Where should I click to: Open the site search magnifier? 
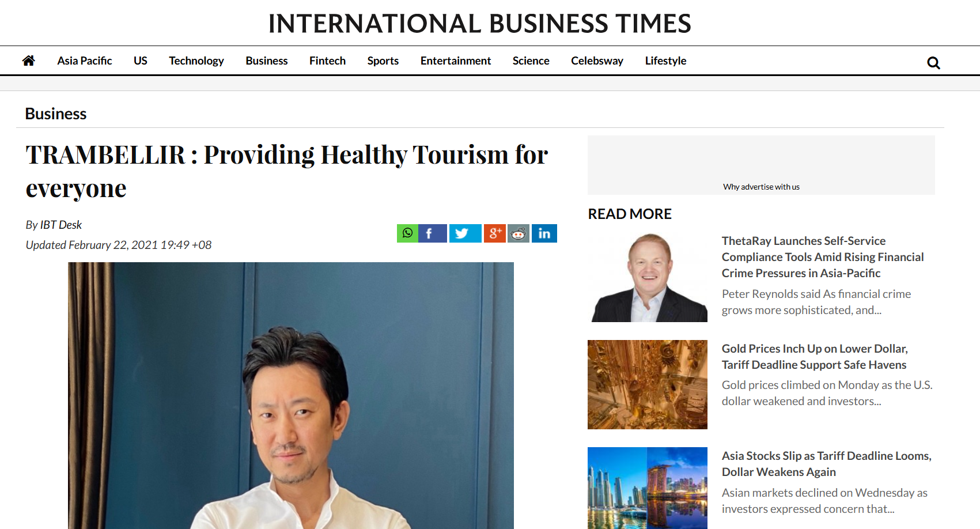tap(933, 63)
